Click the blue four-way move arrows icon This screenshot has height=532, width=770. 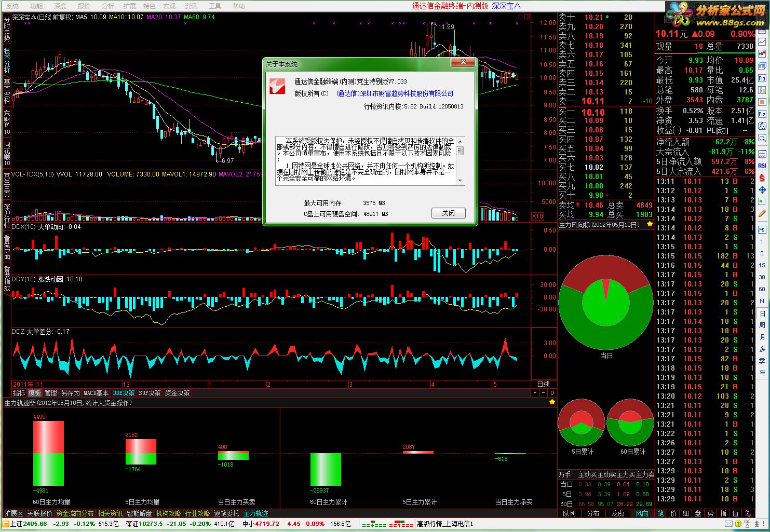[x=762, y=189]
